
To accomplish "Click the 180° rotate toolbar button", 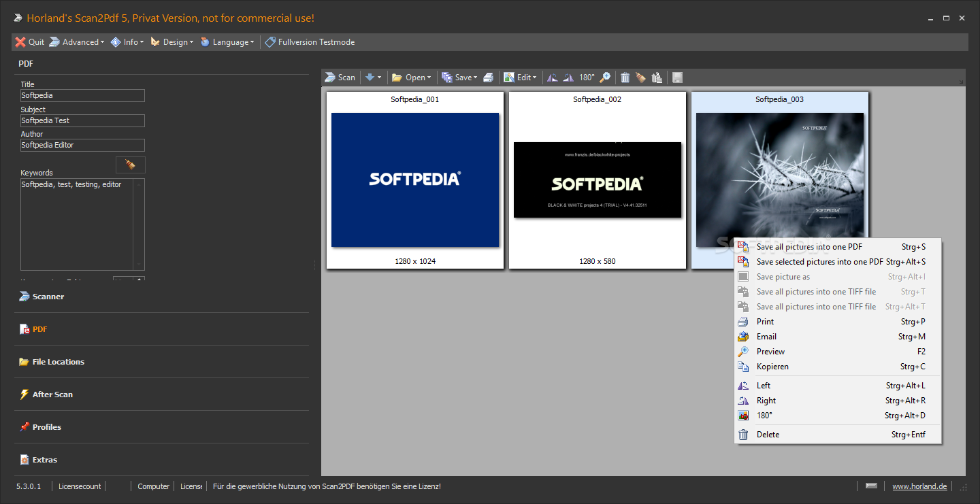I will tap(587, 78).
